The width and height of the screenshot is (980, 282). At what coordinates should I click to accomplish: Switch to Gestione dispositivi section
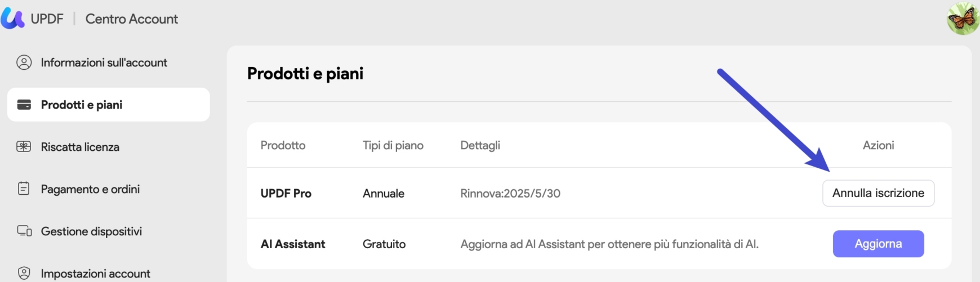(109, 231)
